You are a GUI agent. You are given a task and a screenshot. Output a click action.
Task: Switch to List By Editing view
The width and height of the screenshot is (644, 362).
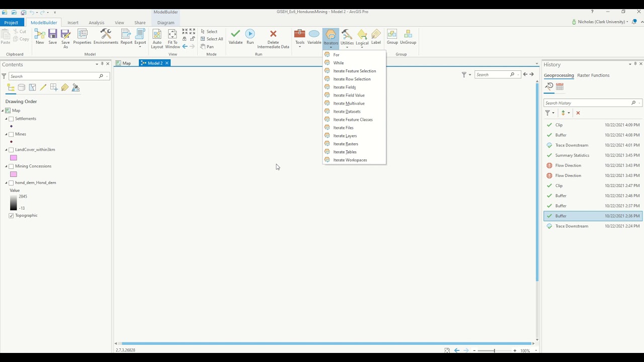click(x=43, y=87)
